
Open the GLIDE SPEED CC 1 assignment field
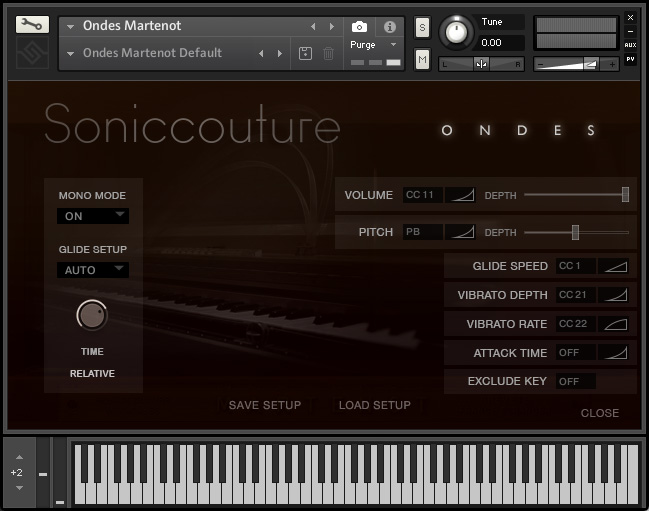point(576,266)
